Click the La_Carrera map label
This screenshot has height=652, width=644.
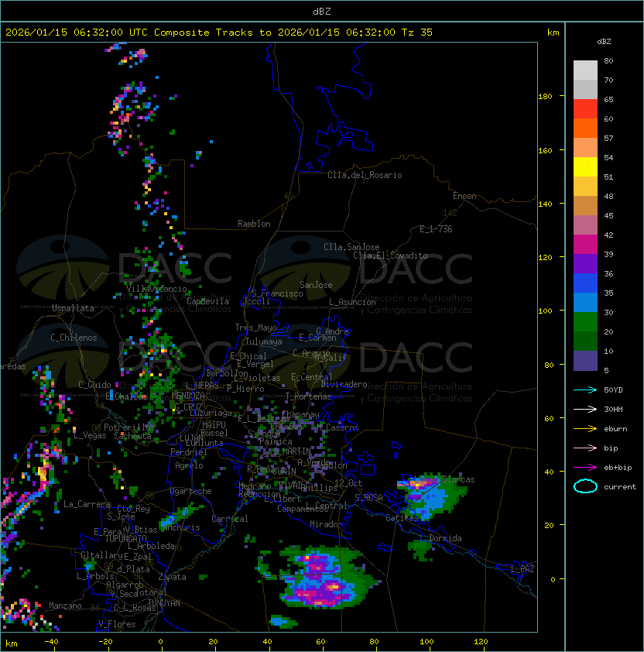point(87,504)
